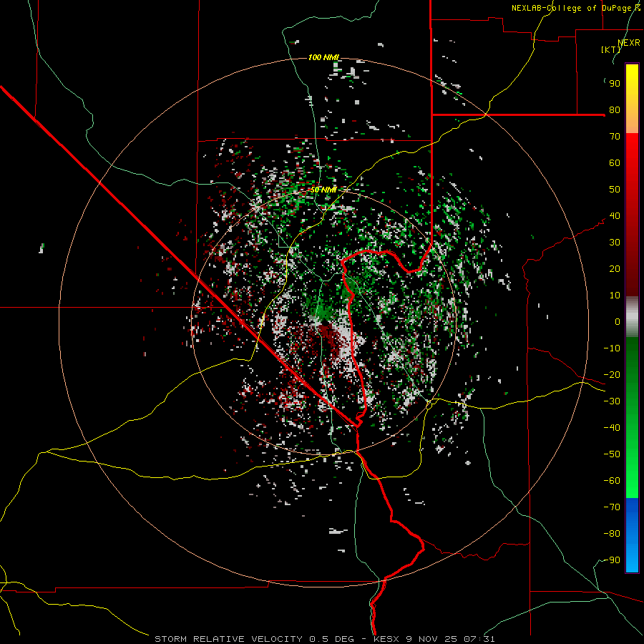Click the 70 value on the velocity scale
644x644 pixels.
click(x=615, y=137)
